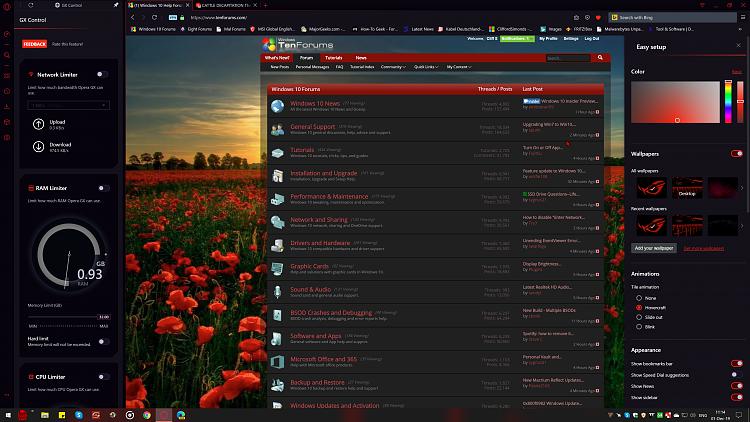Open the General Support forum link
This screenshot has width=750, height=422.
point(313,127)
